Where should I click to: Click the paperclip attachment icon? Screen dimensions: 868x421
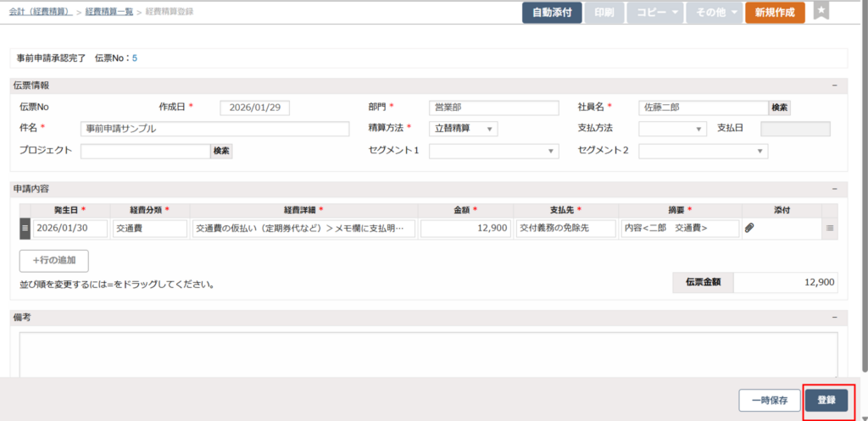pyautogui.click(x=749, y=228)
